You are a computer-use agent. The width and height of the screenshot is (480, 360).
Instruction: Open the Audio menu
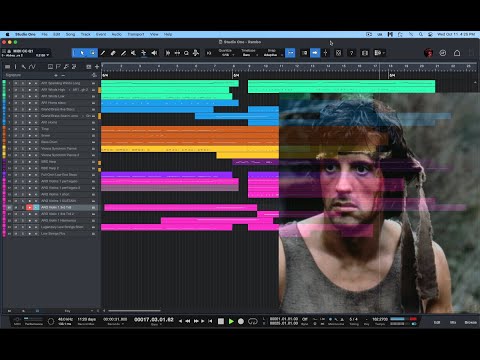click(x=117, y=34)
